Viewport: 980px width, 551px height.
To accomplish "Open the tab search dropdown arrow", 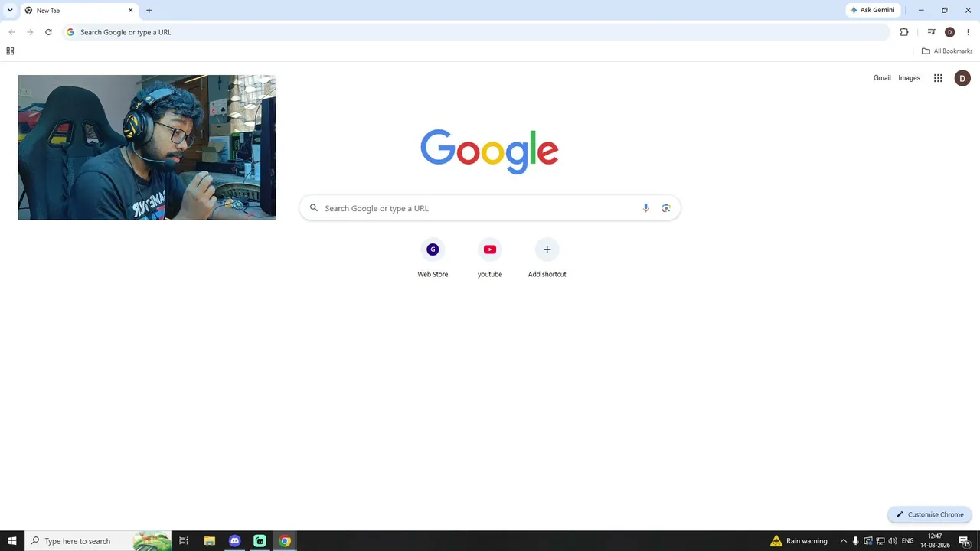I will 10,10.
